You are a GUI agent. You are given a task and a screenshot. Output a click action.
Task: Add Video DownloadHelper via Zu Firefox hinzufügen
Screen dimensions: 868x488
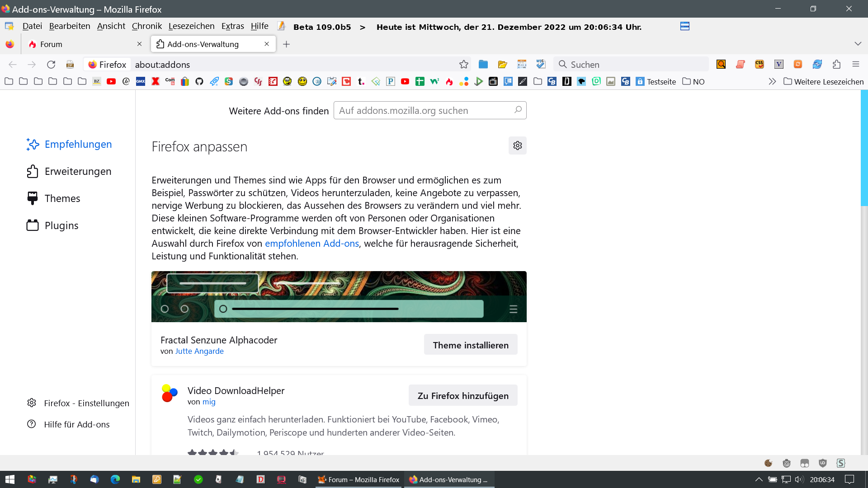[x=462, y=396]
